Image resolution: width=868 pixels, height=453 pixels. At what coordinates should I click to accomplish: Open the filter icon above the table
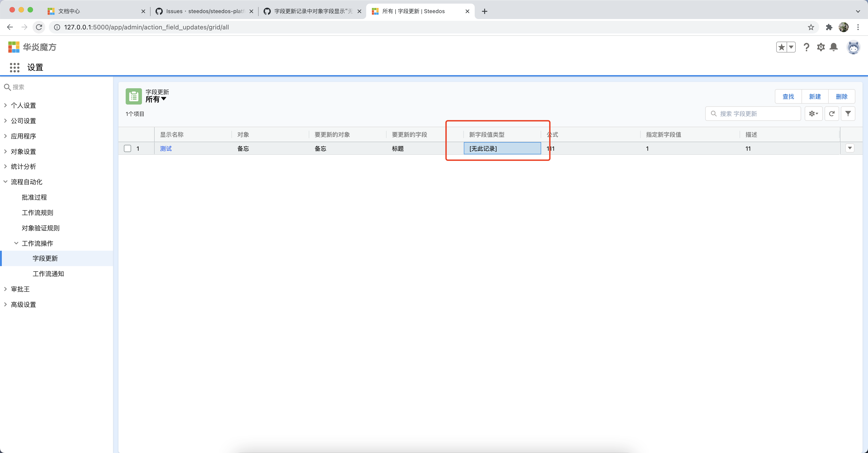click(x=848, y=113)
